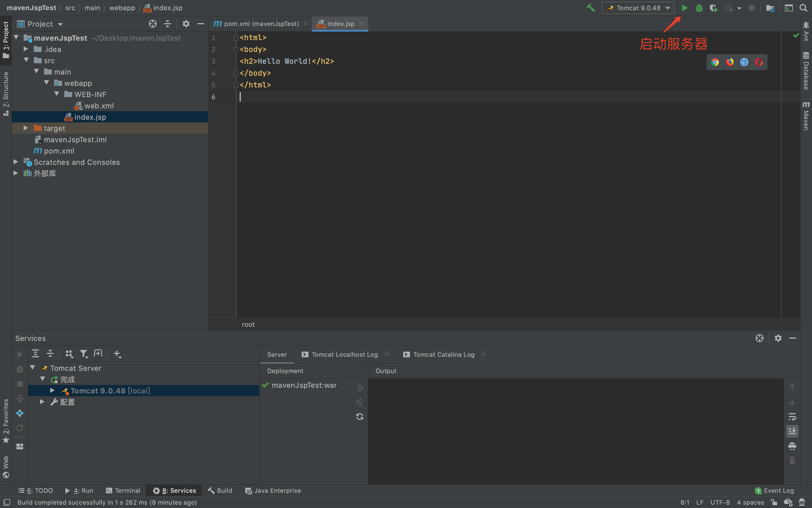Open the Build tool window tab
This screenshot has width=812, height=508.
[220, 491]
